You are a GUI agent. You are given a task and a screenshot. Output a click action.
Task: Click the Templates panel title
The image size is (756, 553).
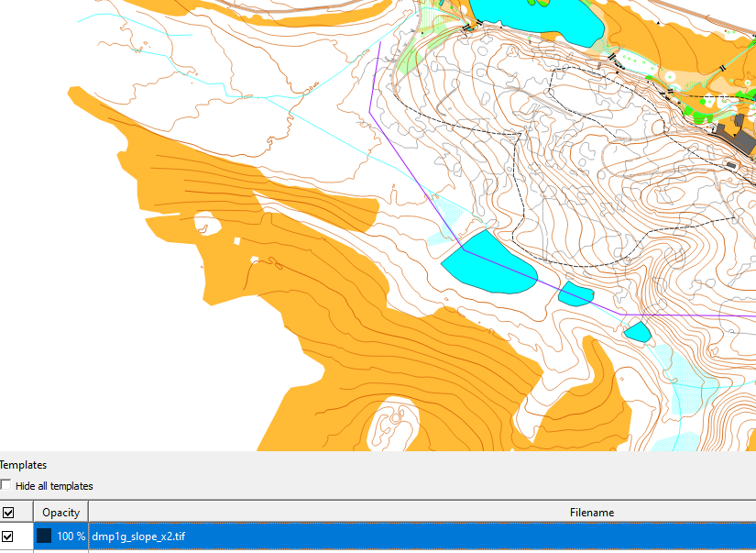coord(23,465)
